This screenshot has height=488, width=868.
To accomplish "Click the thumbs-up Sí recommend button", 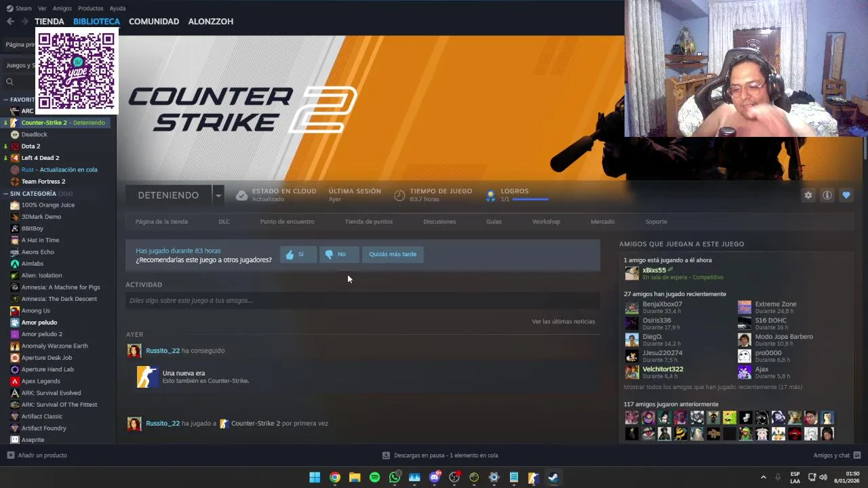I will coord(298,254).
